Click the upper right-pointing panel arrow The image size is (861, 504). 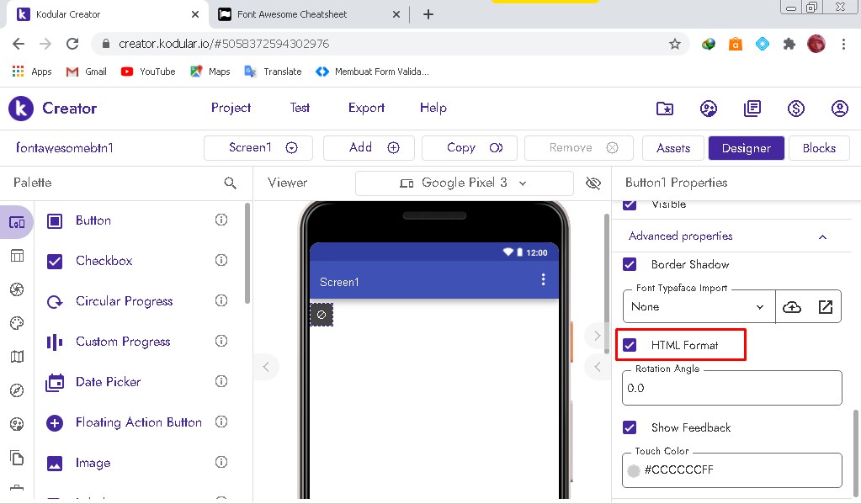pyautogui.click(x=597, y=336)
